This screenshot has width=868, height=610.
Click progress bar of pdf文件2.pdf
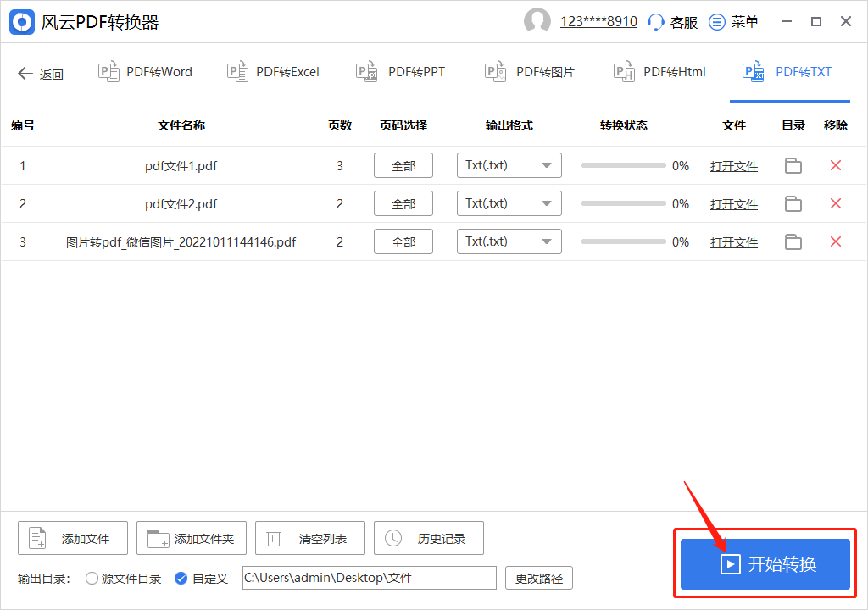[623, 203]
